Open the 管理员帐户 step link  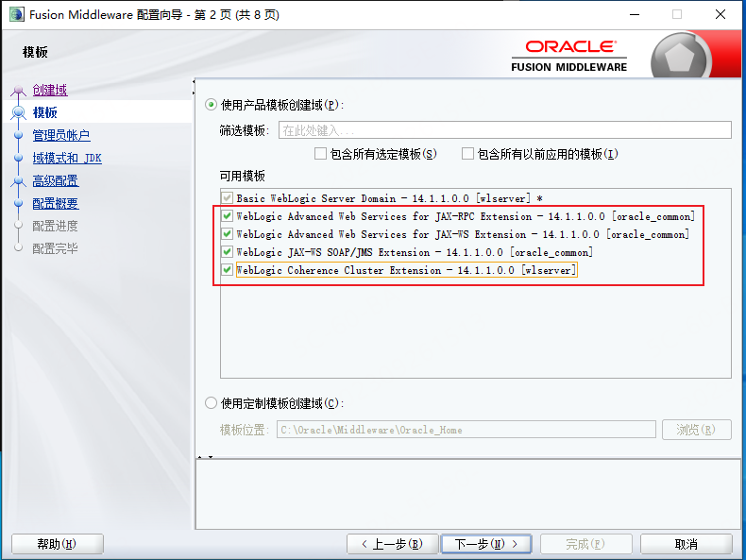pos(60,135)
